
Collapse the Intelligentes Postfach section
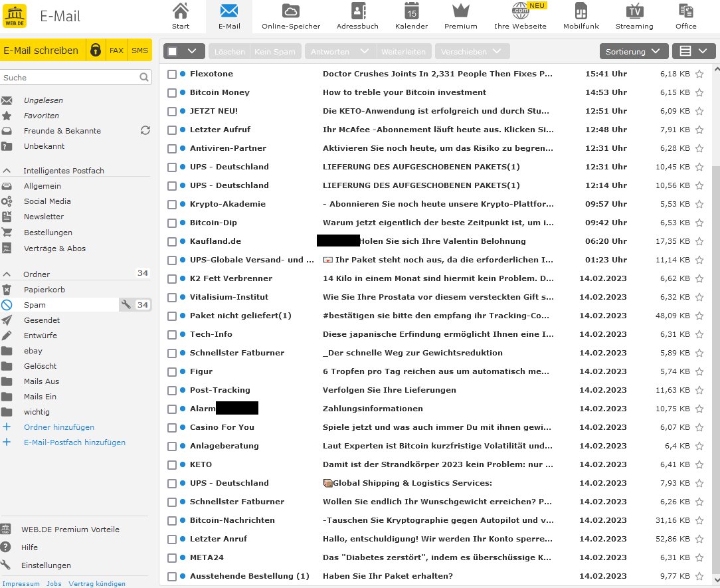click(7, 171)
